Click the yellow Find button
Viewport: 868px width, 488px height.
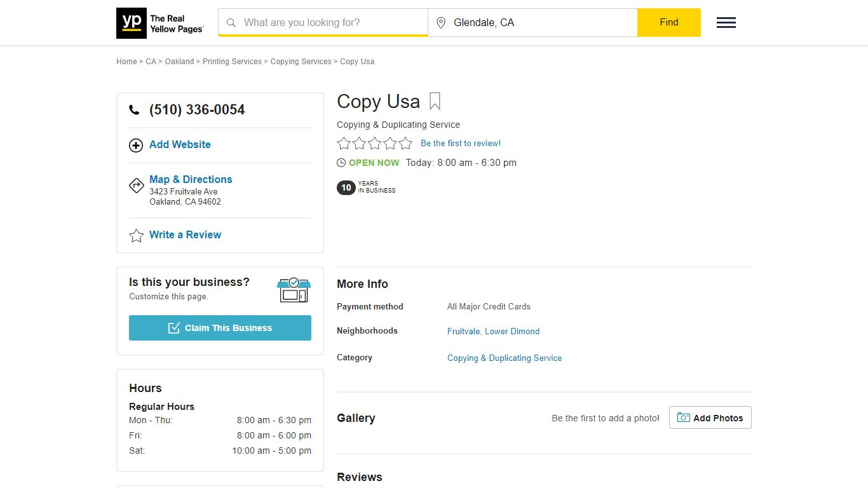tap(669, 22)
